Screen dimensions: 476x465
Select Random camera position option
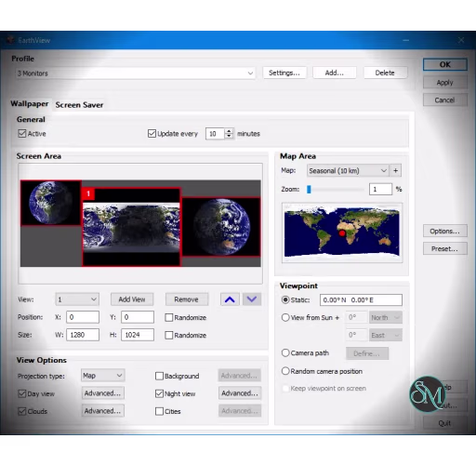285,371
